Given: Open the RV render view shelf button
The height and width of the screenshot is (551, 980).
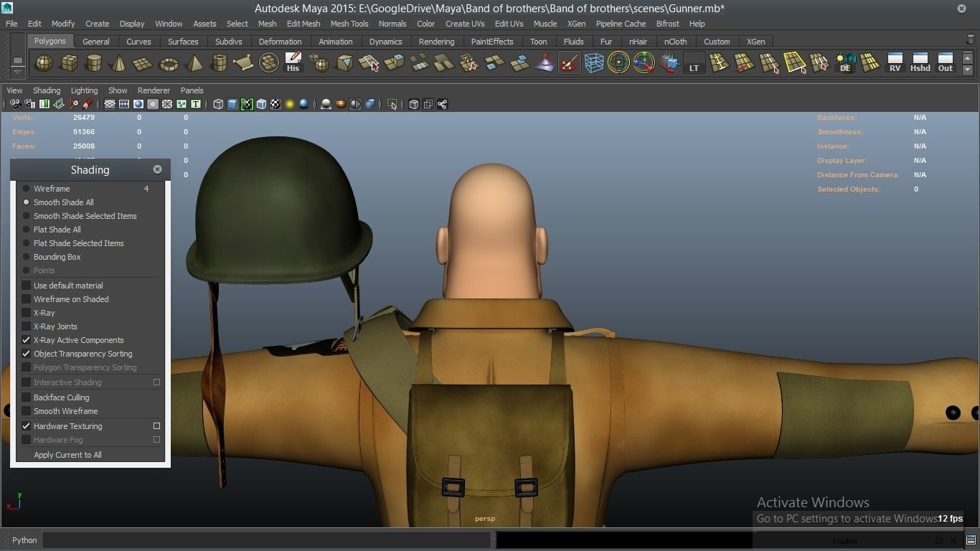Looking at the screenshot, I should click(895, 63).
